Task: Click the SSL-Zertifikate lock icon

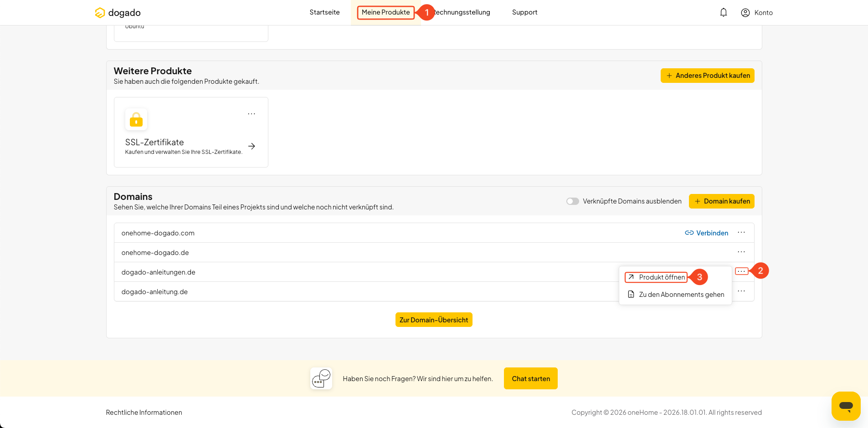Action: click(136, 119)
